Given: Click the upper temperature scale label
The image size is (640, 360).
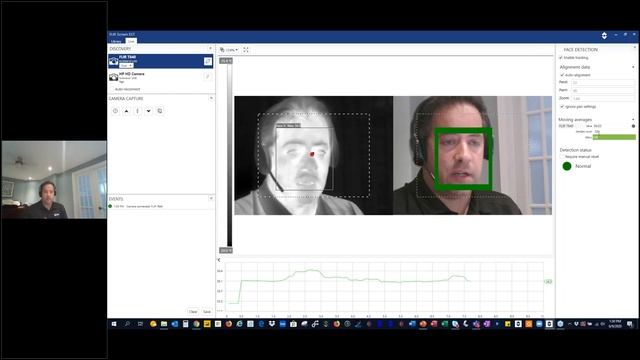Looking at the screenshot, I should point(226,61).
